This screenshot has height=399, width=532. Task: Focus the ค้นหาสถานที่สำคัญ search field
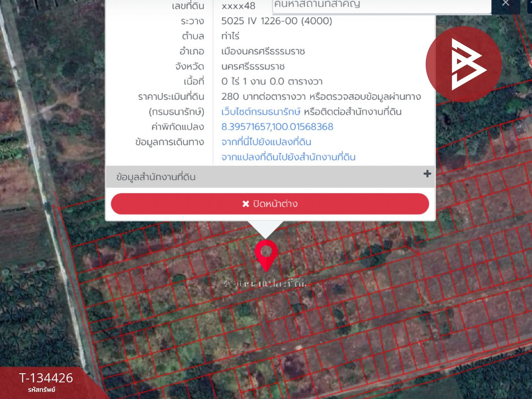pos(382,6)
